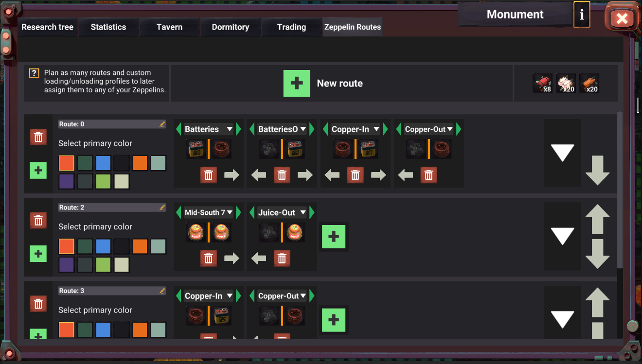
Task: Select the second x20 orange zeppelin icon
Action: point(589,83)
